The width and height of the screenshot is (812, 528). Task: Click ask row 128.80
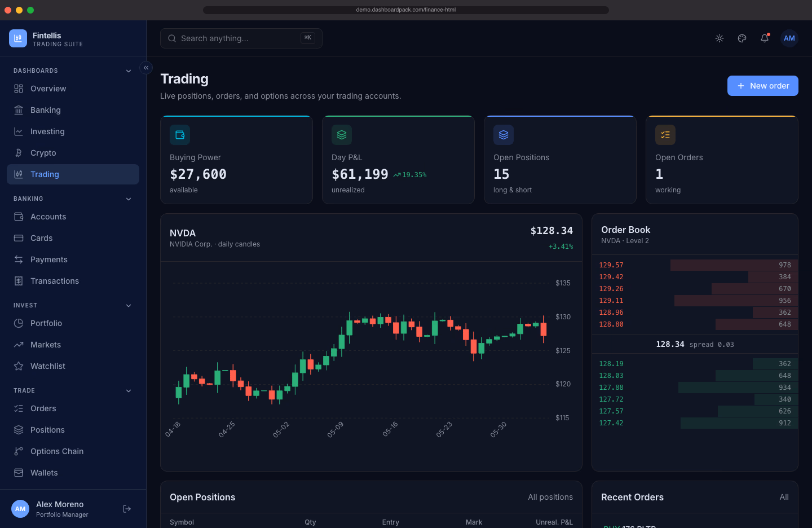point(695,324)
